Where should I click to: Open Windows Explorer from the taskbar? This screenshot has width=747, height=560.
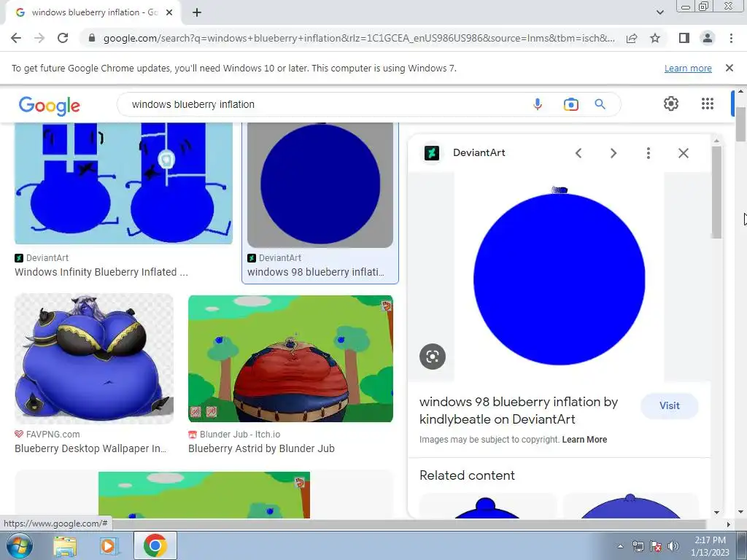coord(65,545)
